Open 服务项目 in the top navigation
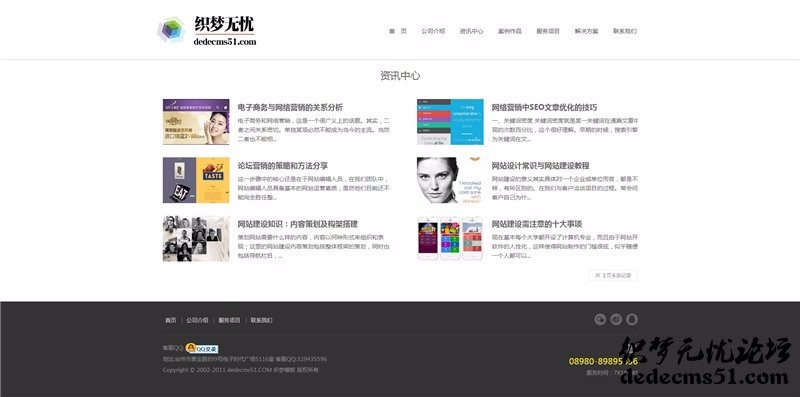 coord(548,31)
